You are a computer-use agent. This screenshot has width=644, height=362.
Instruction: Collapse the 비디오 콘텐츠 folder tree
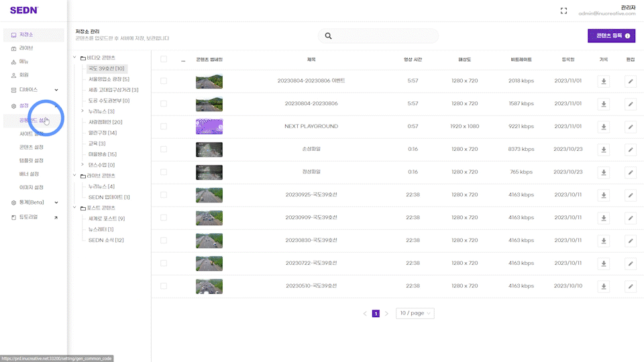click(74, 58)
